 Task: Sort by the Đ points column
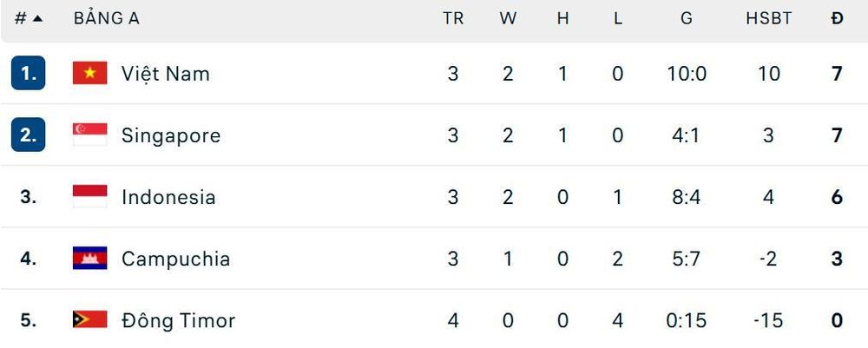(837, 19)
